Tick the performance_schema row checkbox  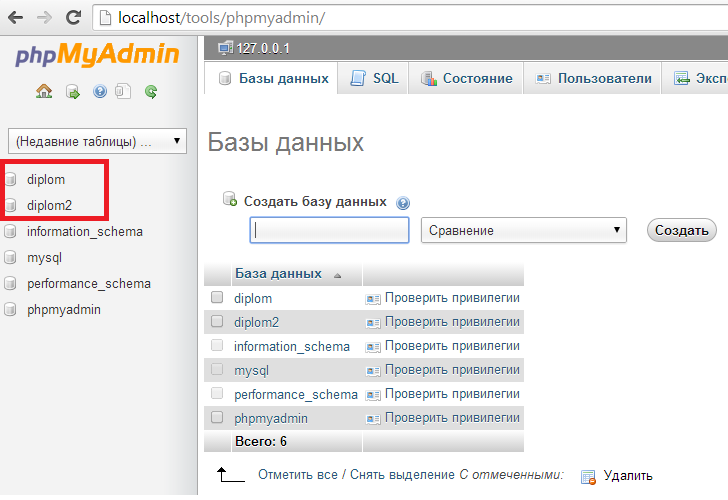pyautogui.click(x=217, y=393)
